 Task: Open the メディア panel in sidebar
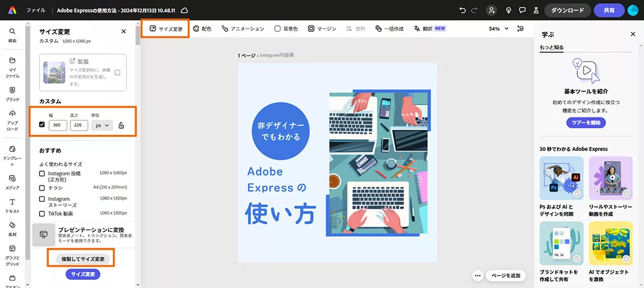[x=13, y=182]
